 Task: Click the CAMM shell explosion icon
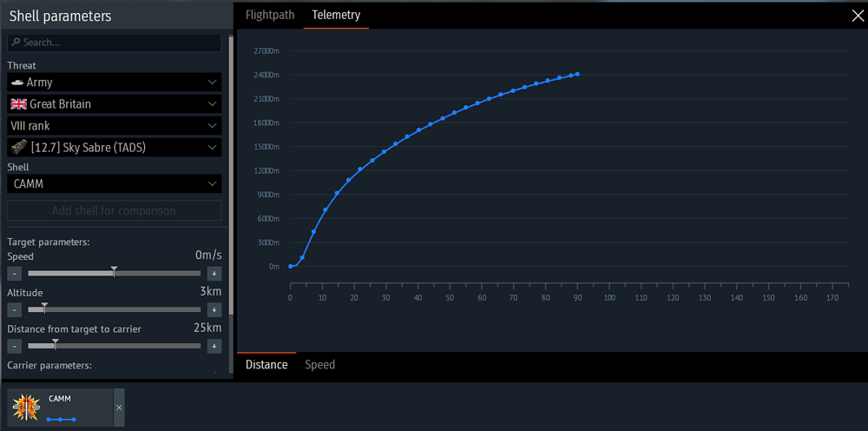point(26,408)
